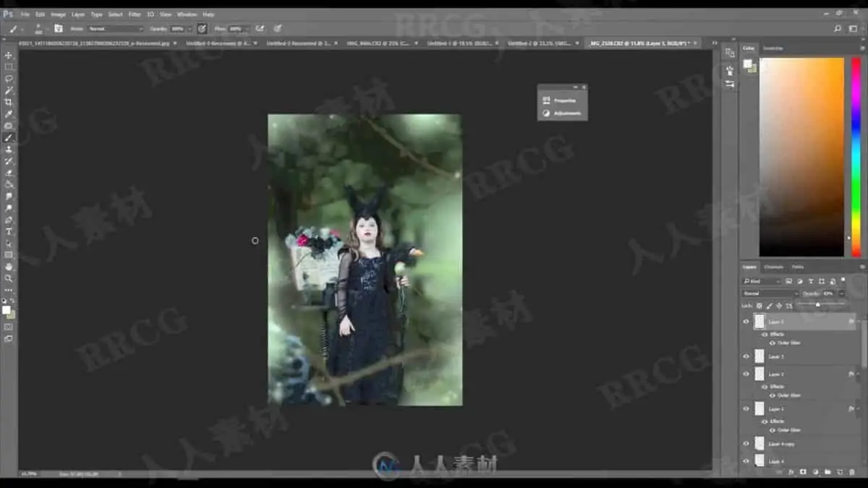The height and width of the screenshot is (488, 868).
Task: Open the Window menu
Action: [x=187, y=14]
